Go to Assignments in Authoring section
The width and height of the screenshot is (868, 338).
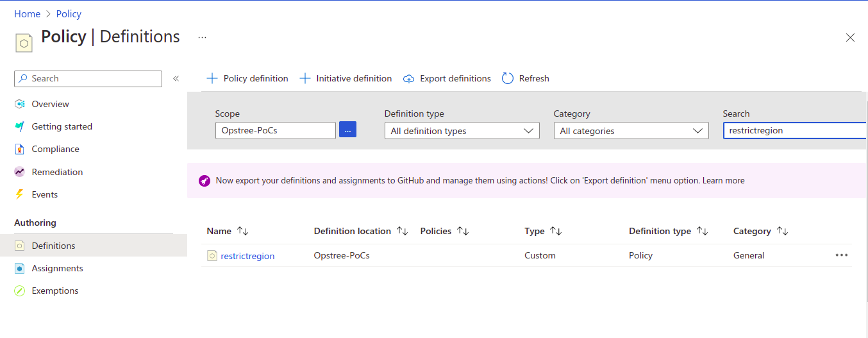tap(57, 268)
